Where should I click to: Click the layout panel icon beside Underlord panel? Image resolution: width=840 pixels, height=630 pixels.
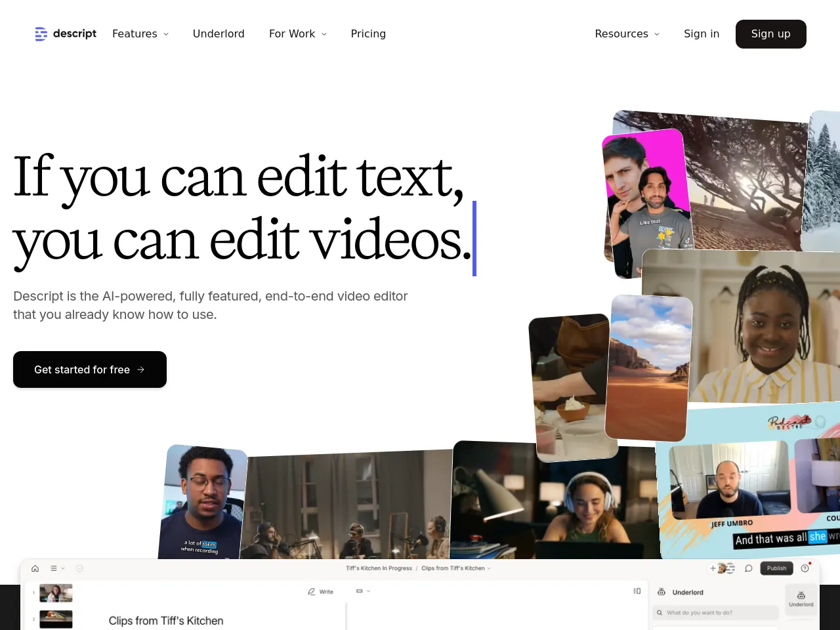(637, 591)
